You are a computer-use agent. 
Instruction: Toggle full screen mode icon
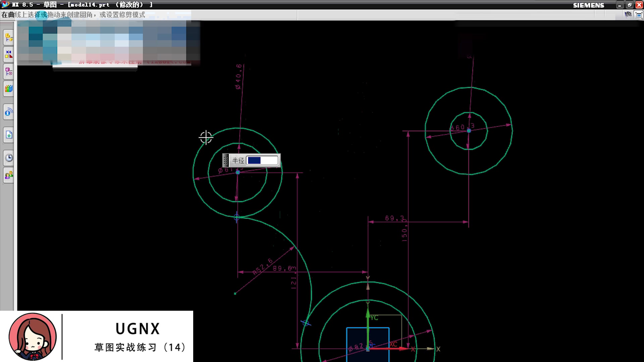pos(639,15)
